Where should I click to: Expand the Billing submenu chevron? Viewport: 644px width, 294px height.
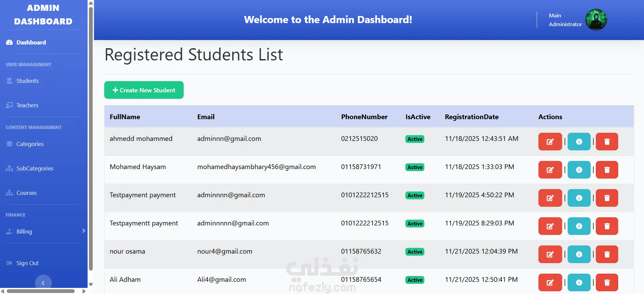coord(84,231)
